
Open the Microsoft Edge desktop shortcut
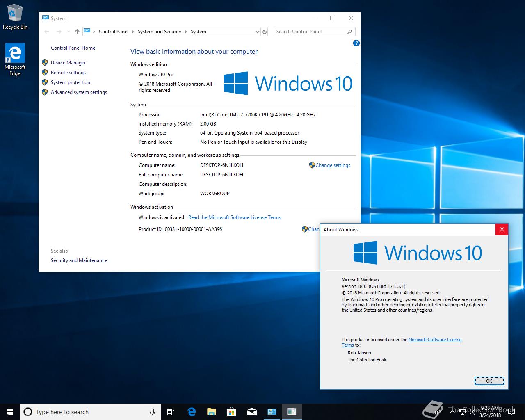tap(15, 60)
